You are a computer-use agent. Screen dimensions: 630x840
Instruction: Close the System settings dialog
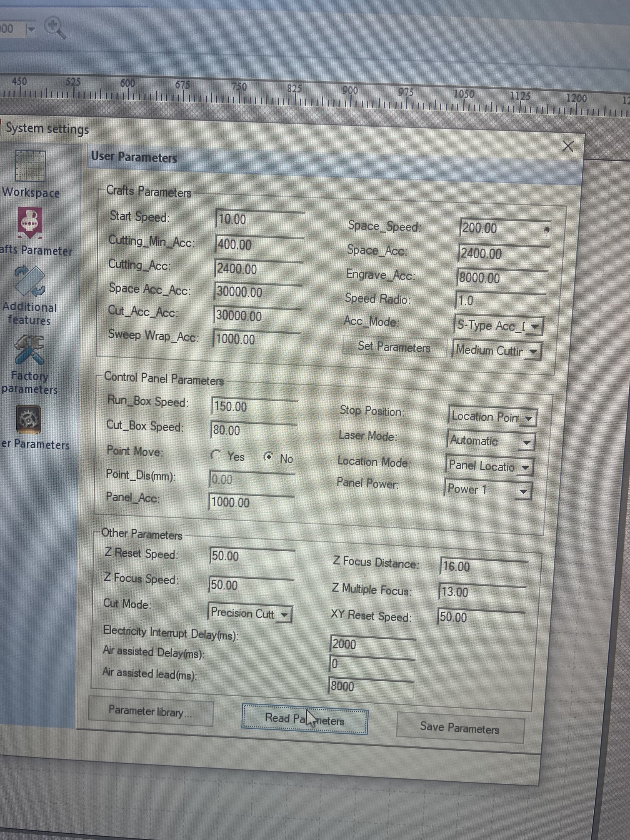click(x=567, y=146)
